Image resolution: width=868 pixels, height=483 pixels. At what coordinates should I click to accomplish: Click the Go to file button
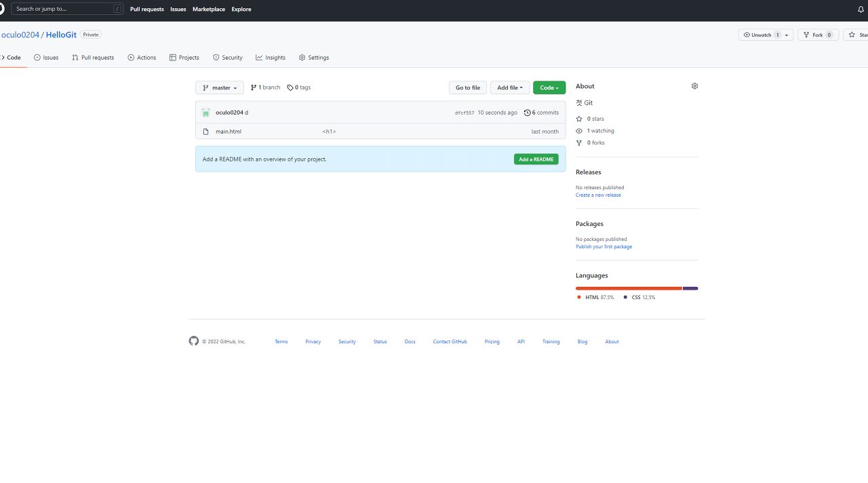click(468, 88)
